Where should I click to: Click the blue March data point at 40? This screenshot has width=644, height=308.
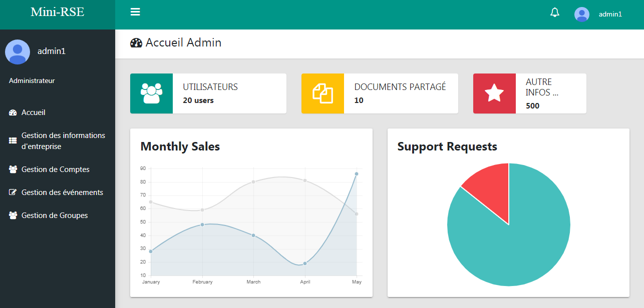[x=253, y=235]
